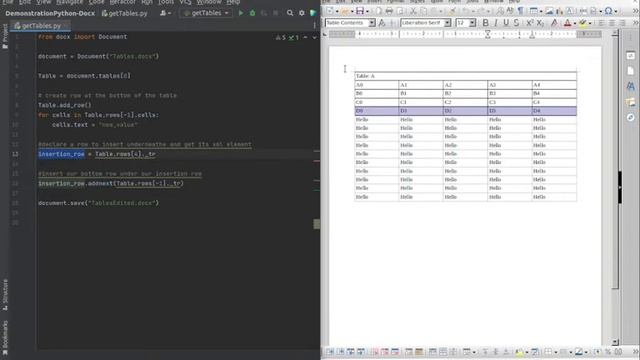Open Writer sidebar Properties icon
The width and height of the screenshot is (640, 360).
[x=631, y=56]
